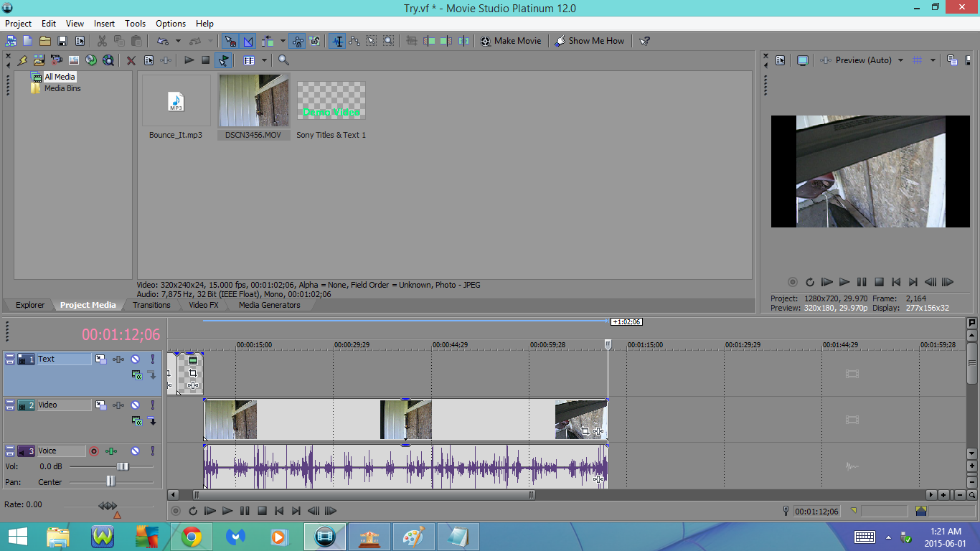This screenshot has width=980, height=551.
Task: Cut the selected event
Action: pos(102,41)
